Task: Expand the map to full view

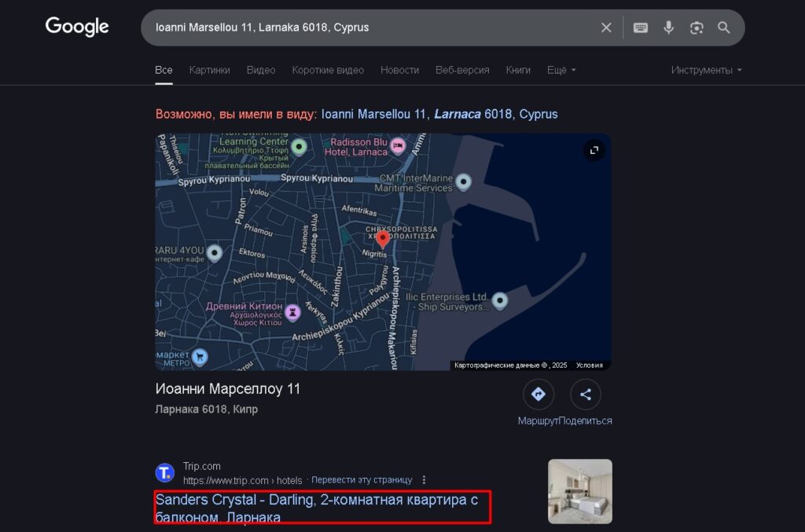Action: pyautogui.click(x=594, y=150)
